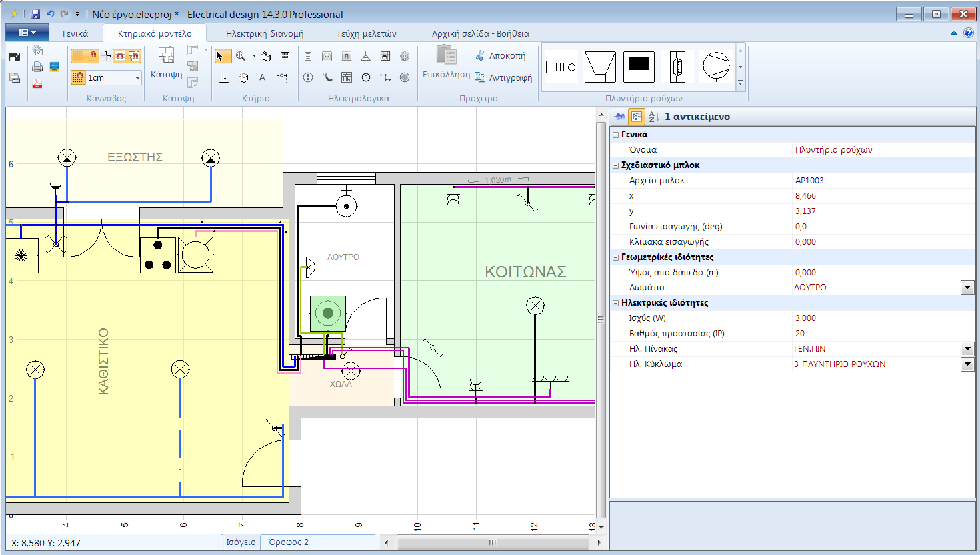
Task: Sort object properties alphabetically
Action: pos(652,116)
